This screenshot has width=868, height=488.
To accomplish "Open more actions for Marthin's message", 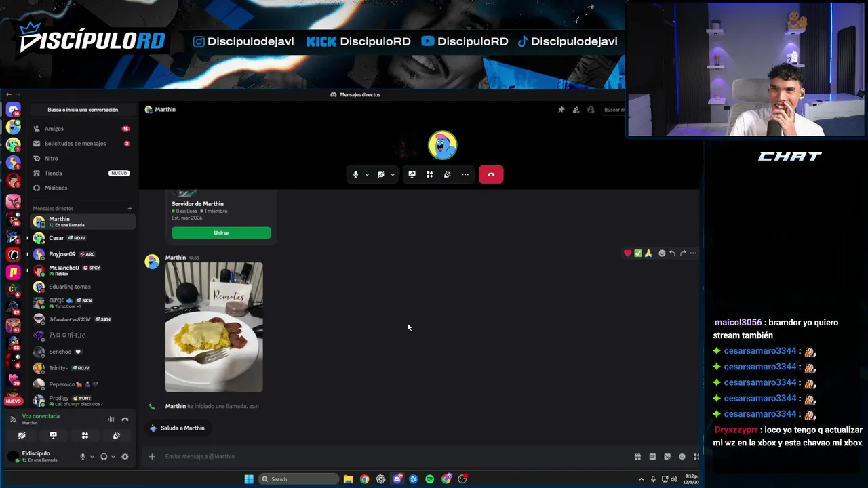I will tap(693, 253).
